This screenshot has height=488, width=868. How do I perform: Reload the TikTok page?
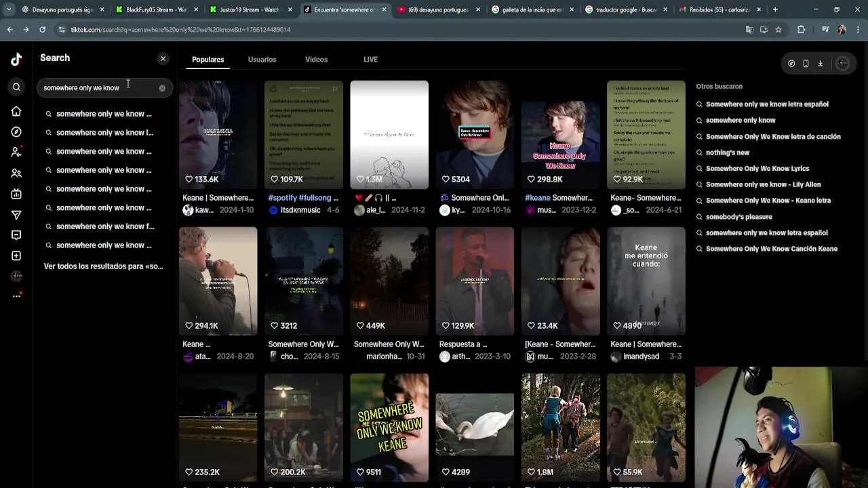42,30
